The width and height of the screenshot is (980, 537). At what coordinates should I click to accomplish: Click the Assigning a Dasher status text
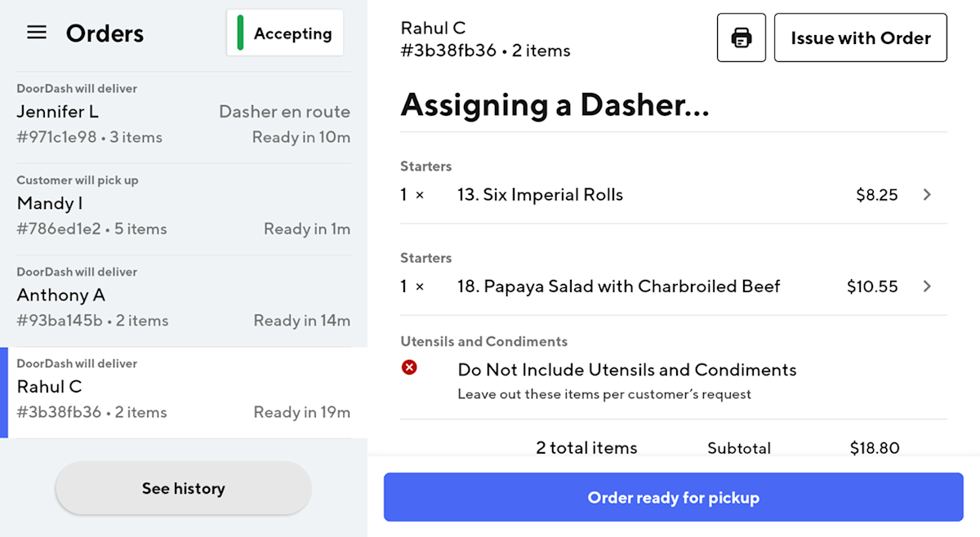pyautogui.click(x=555, y=105)
